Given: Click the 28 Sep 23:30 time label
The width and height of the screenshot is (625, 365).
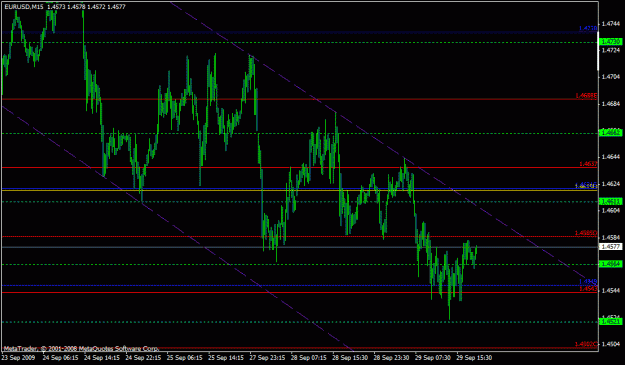Looking at the screenshot, I should pyautogui.click(x=392, y=358).
